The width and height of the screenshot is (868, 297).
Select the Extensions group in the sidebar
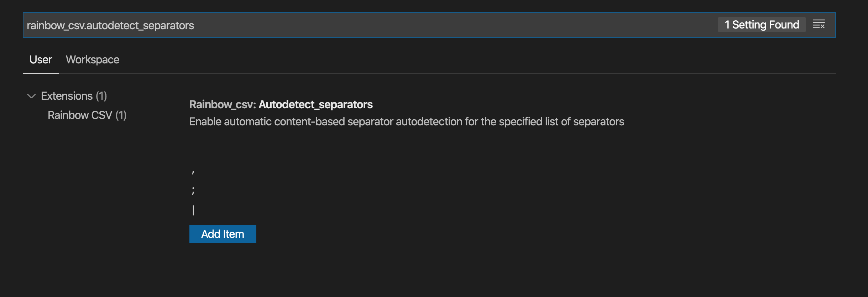(x=68, y=95)
